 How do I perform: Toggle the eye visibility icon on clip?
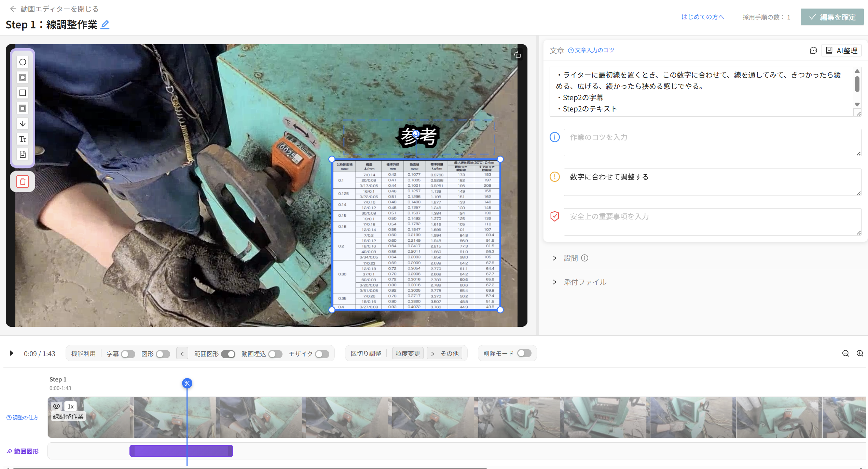pos(57,406)
